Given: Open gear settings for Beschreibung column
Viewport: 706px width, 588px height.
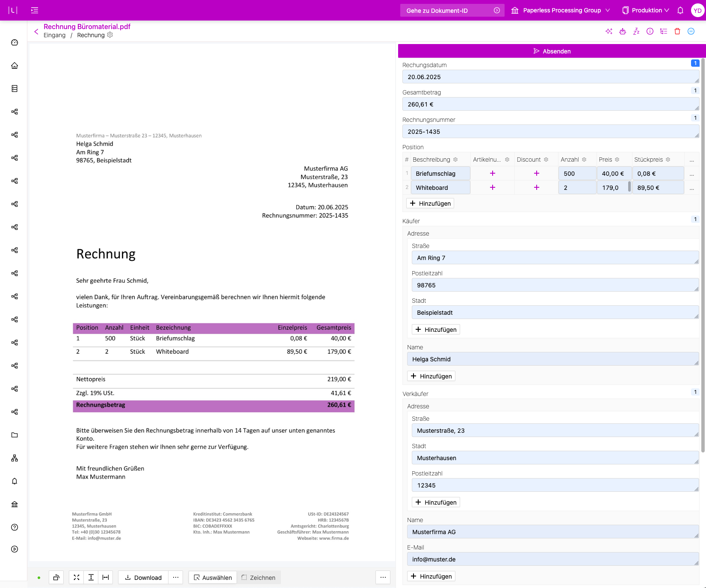Looking at the screenshot, I should tap(455, 160).
